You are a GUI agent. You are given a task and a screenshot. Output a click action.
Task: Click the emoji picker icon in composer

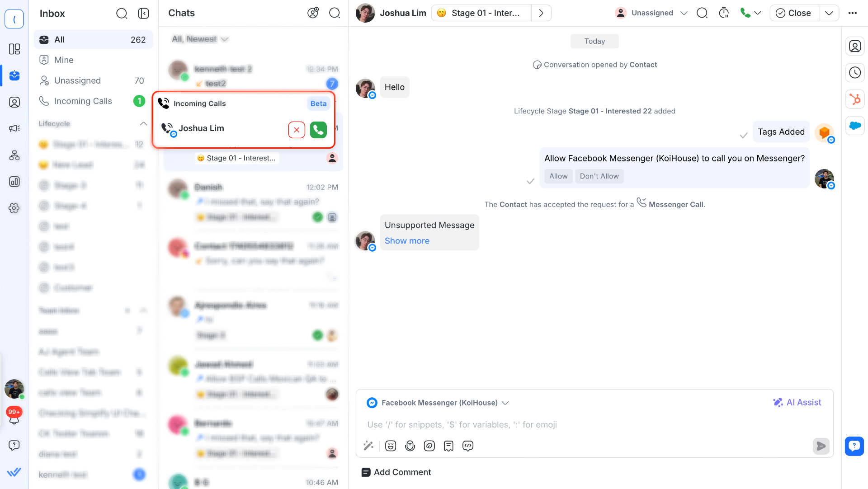click(391, 446)
